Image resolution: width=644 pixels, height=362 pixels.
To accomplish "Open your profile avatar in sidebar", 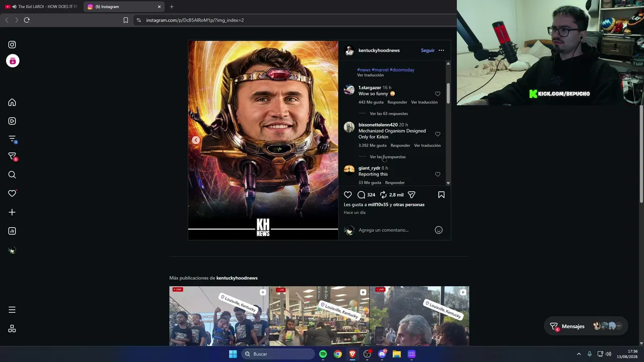I will tap(12, 250).
